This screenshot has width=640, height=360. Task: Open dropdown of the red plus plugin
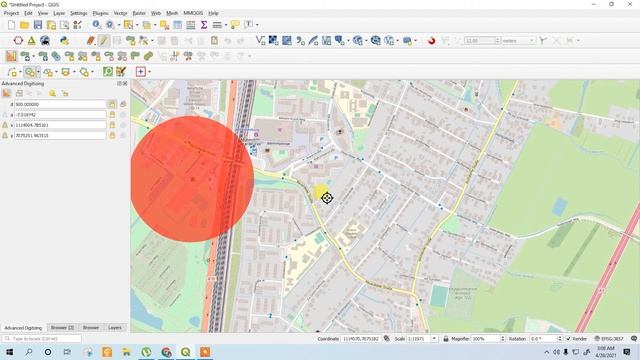pos(149,72)
